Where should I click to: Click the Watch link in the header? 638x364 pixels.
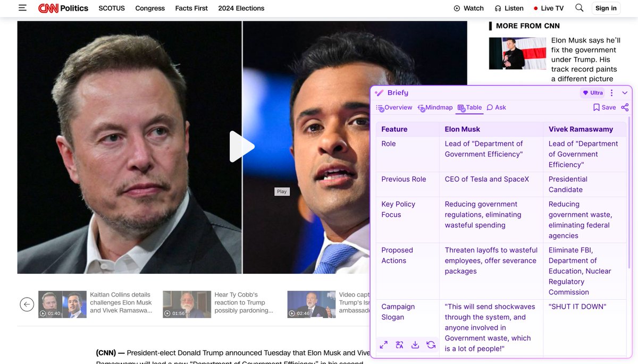pyautogui.click(x=468, y=8)
